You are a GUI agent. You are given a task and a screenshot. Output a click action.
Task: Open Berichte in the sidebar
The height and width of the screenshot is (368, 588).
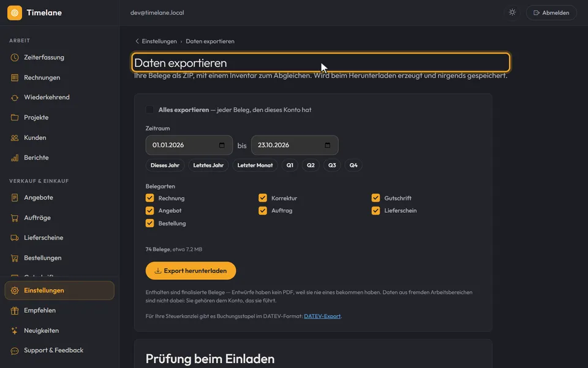point(59,158)
